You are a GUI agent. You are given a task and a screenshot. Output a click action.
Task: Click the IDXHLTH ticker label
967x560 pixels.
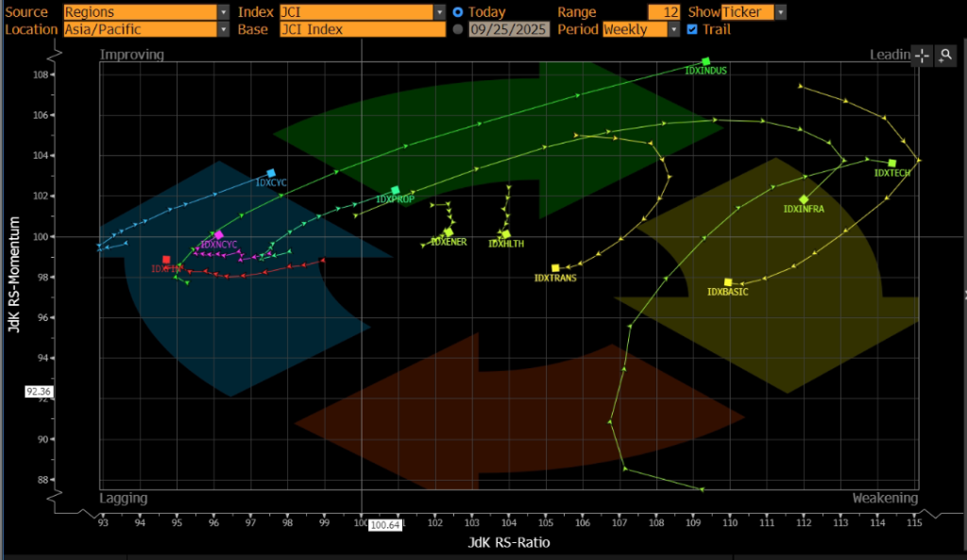tap(506, 244)
